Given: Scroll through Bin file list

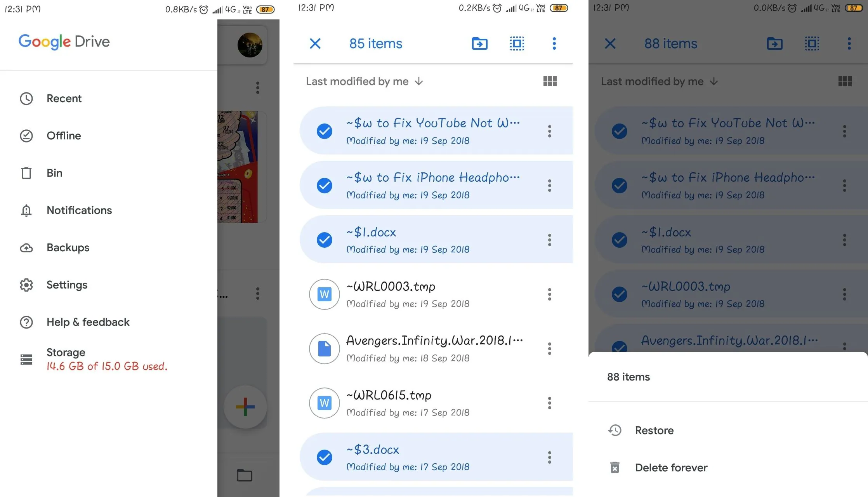Looking at the screenshot, I should coord(433,292).
